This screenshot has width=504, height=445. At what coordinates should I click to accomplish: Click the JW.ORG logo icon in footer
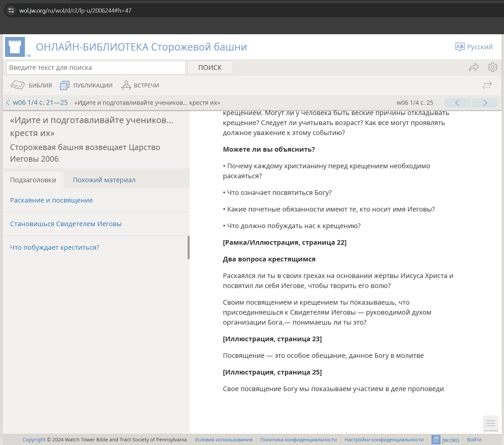[436, 439]
